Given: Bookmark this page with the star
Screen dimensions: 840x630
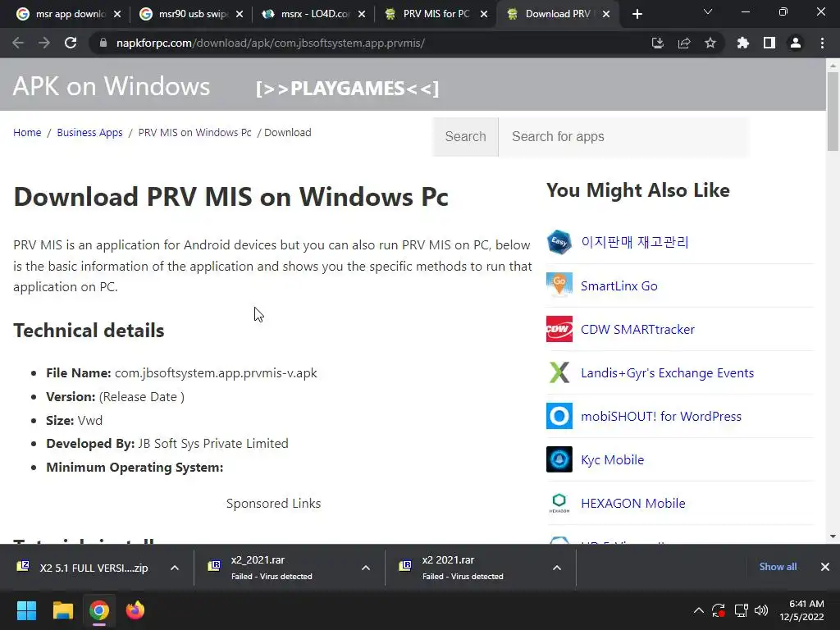Looking at the screenshot, I should [x=710, y=43].
